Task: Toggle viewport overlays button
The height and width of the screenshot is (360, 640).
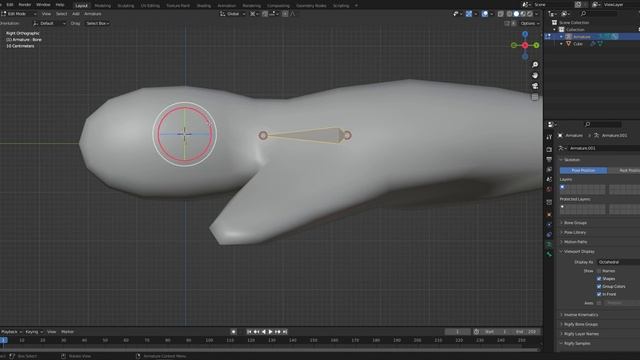Action: coord(484,14)
